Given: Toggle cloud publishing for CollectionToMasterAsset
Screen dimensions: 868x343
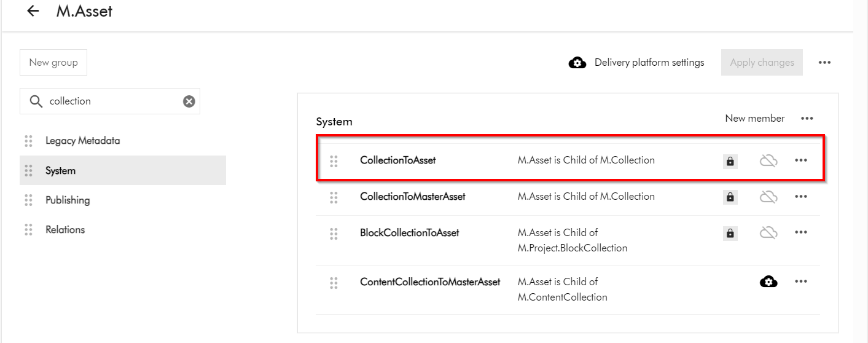Looking at the screenshot, I should click(768, 197).
